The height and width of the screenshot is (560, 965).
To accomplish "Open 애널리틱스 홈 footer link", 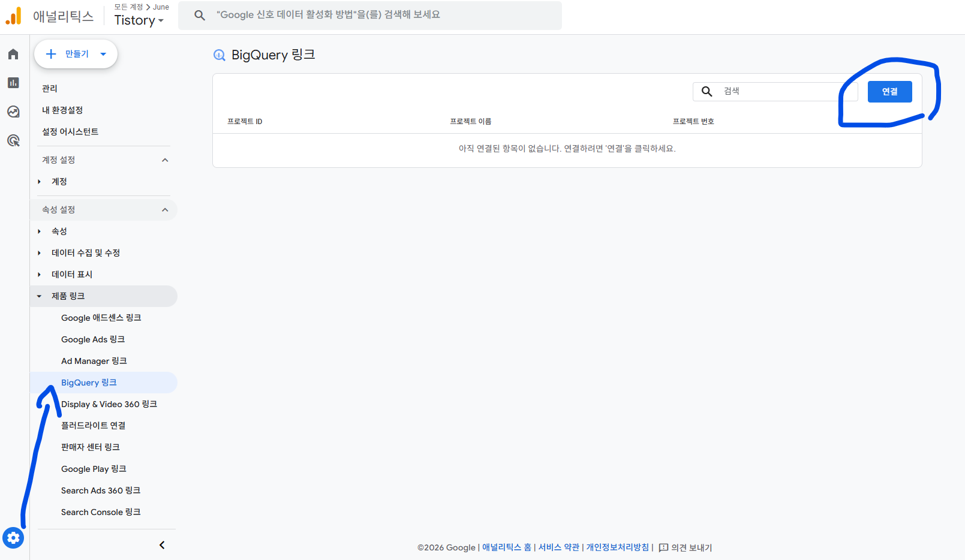I will point(507,547).
